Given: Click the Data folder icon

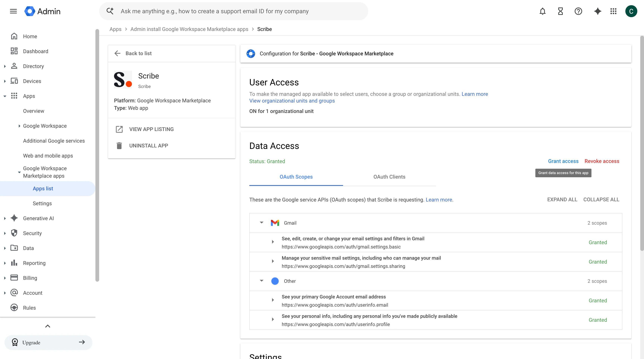Looking at the screenshot, I should pyautogui.click(x=14, y=248).
